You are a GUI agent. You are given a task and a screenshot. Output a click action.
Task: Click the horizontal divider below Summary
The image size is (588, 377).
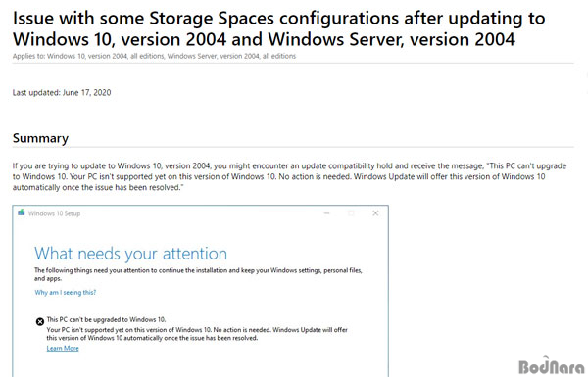click(x=293, y=147)
